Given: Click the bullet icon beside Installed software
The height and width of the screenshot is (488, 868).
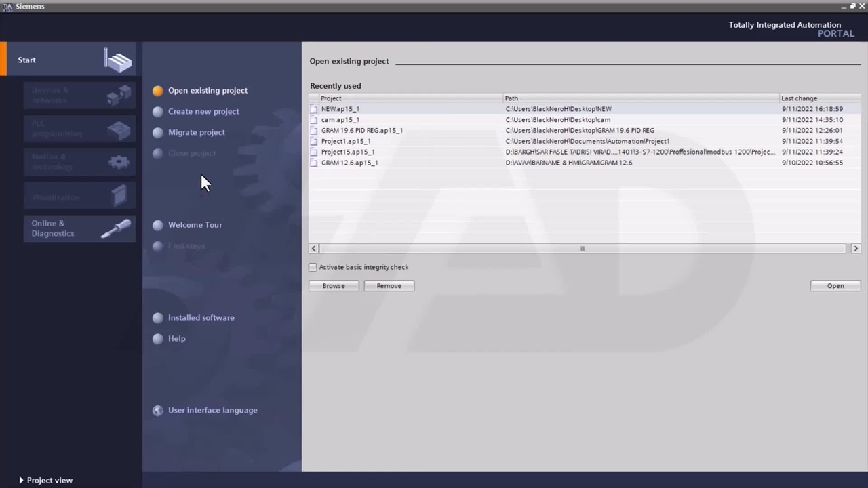Looking at the screenshot, I should click(158, 318).
